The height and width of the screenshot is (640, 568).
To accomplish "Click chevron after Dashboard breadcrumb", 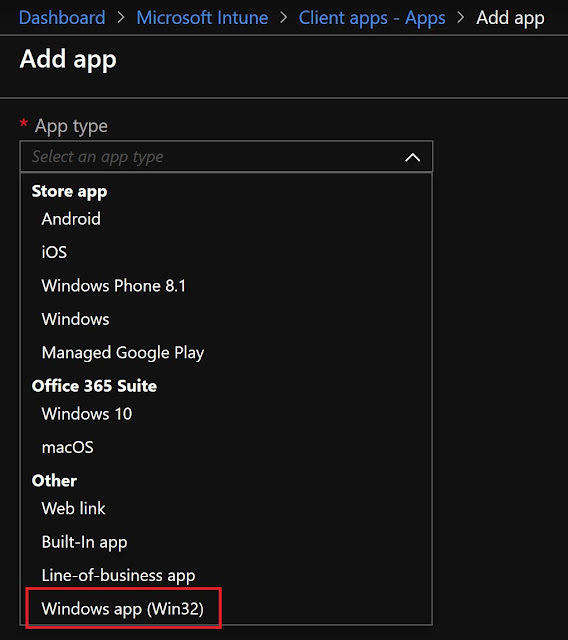I will click(x=121, y=18).
